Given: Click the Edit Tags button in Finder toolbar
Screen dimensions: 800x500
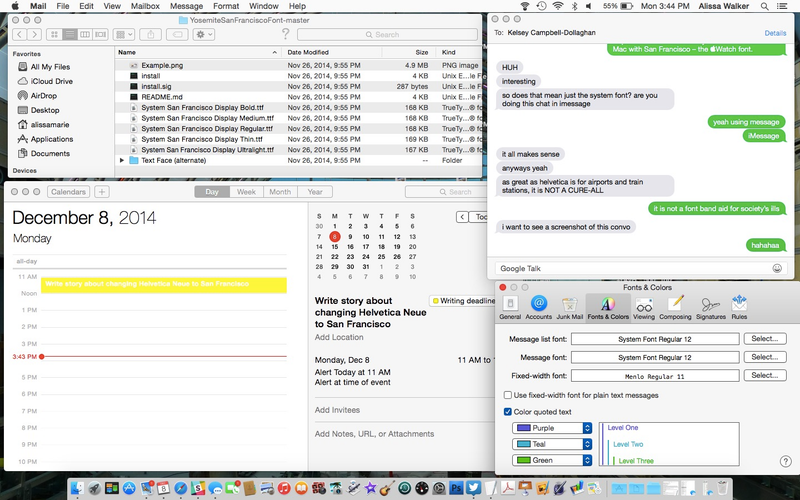Looking at the screenshot, I should pos(177,34).
